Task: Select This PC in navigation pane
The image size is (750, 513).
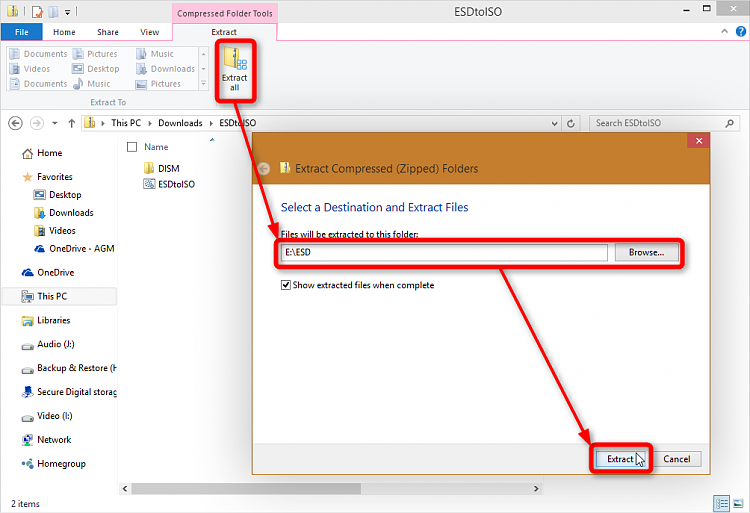Action: coord(59,296)
